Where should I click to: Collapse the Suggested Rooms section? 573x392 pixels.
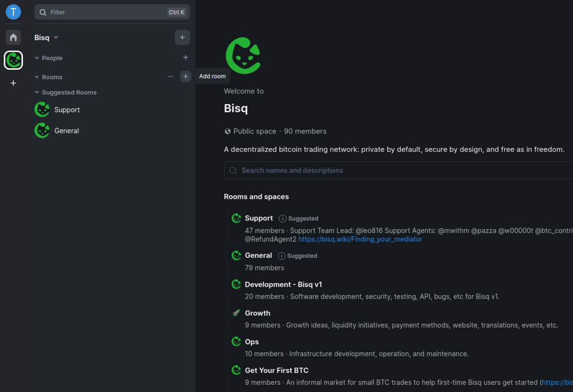pos(65,93)
